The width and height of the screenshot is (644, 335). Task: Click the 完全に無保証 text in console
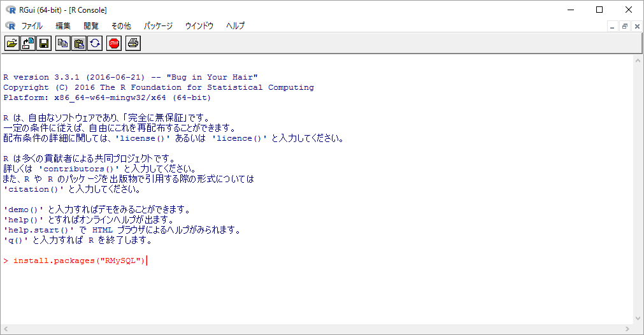coord(155,118)
